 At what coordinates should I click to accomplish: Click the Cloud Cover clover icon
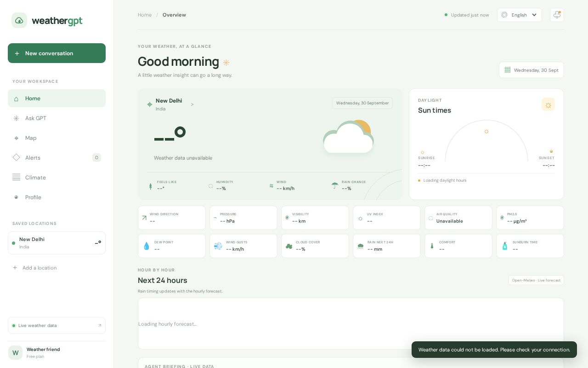pyautogui.click(x=289, y=246)
